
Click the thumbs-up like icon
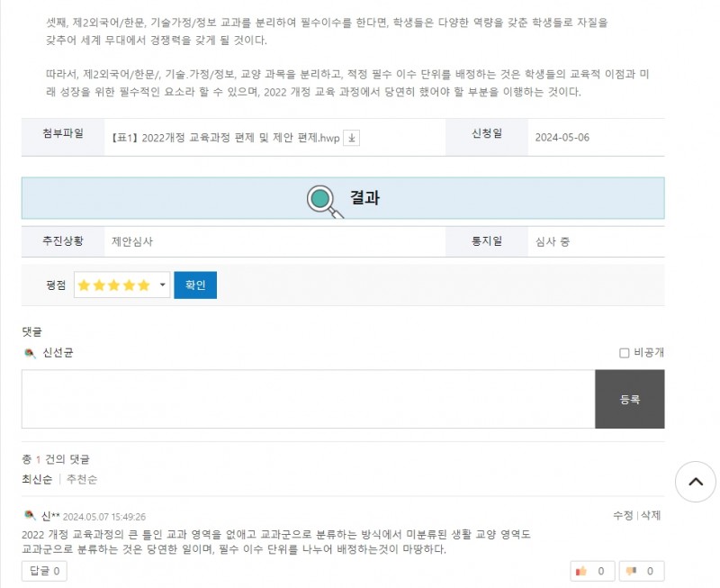[x=581, y=571]
